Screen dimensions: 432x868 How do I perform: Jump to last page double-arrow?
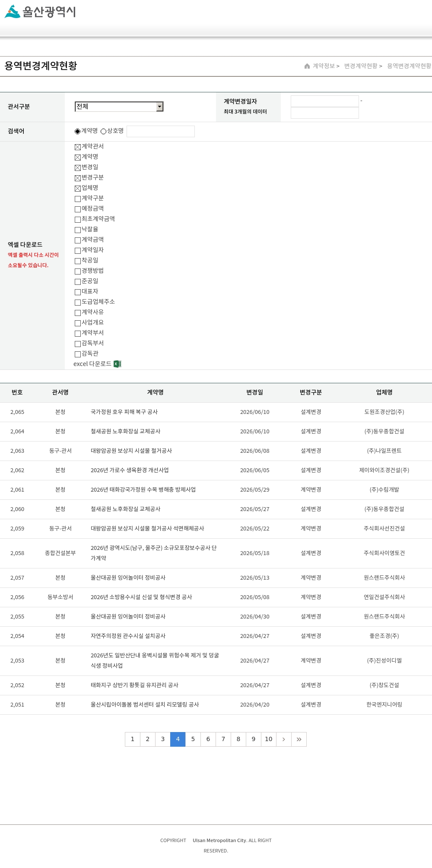(299, 739)
